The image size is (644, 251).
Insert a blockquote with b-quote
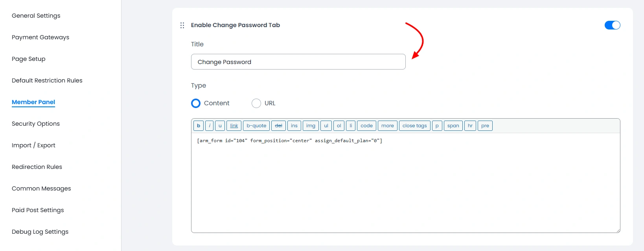[x=256, y=126]
